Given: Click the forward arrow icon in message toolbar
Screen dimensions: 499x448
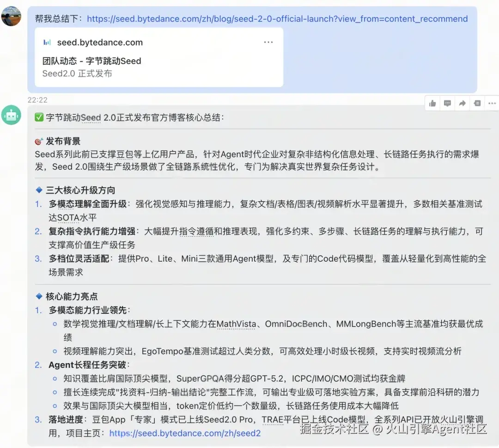Looking at the screenshot, I should pos(462,103).
